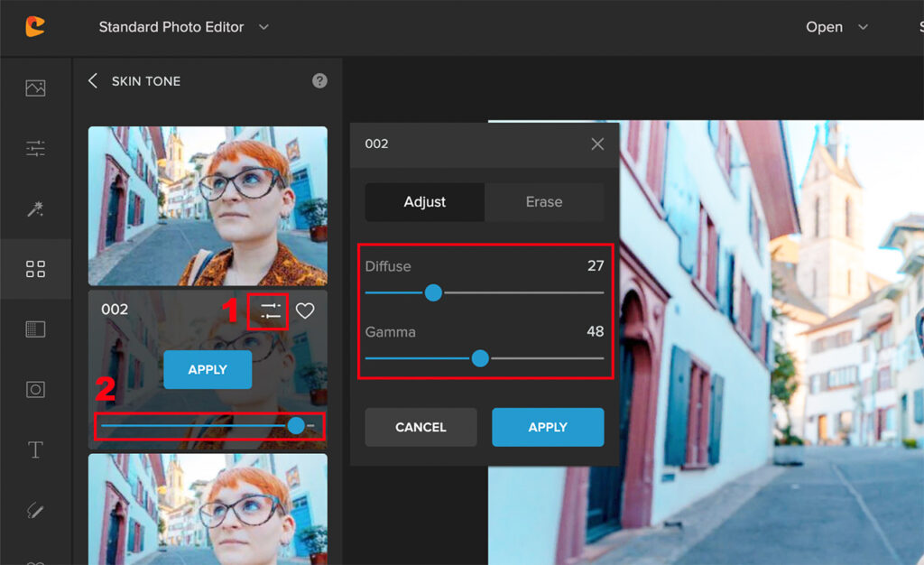This screenshot has width=924, height=565.
Task: Click the Cancel button in dialog
Action: tap(420, 427)
